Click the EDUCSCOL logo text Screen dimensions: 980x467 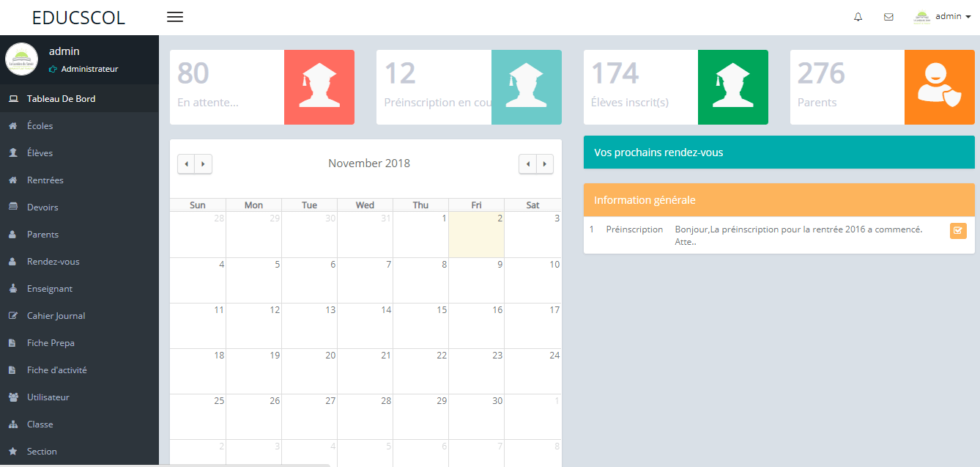click(x=78, y=17)
